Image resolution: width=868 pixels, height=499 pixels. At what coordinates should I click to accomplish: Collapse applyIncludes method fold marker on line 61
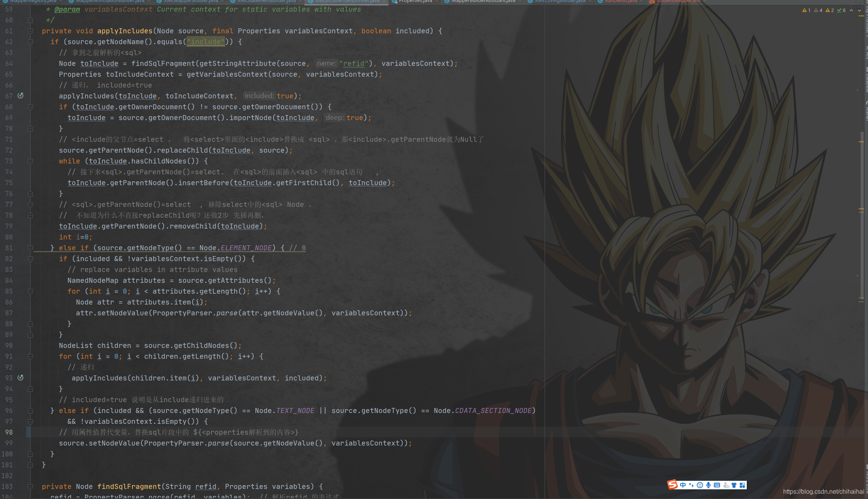click(x=30, y=31)
